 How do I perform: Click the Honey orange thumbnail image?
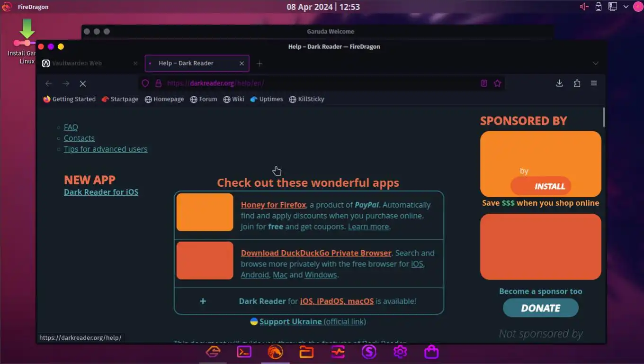click(205, 212)
